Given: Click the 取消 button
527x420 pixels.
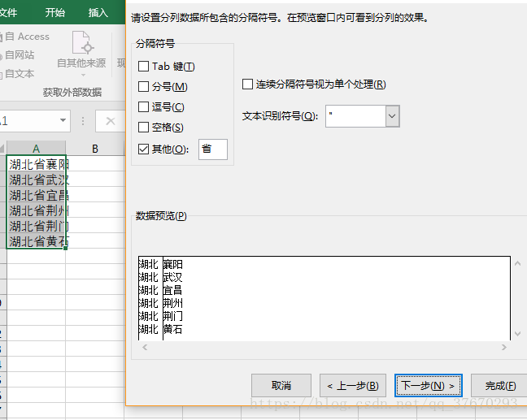Looking at the screenshot, I should (281, 385).
